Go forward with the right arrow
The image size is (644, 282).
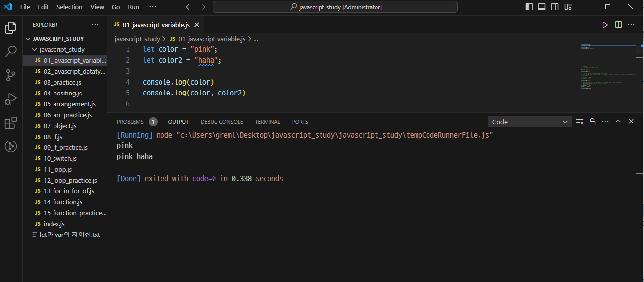pos(202,7)
